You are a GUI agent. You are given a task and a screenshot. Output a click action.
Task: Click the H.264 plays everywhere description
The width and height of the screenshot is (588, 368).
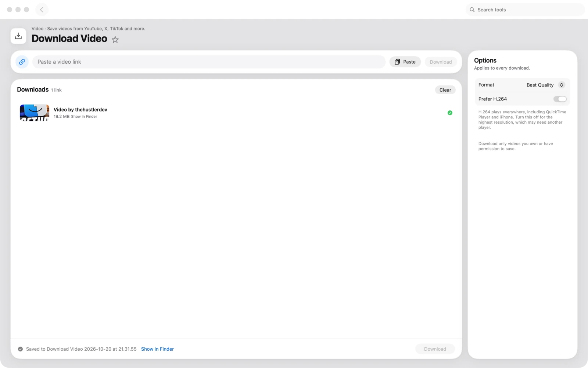(x=522, y=120)
